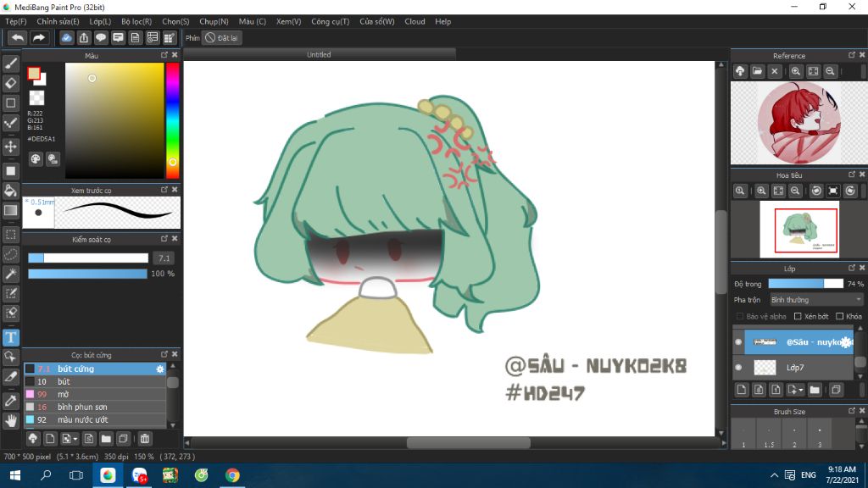This screenshot has height=488, width=868.
Task: Select the rectangular Selection tool
Action: tap(10, 235)
